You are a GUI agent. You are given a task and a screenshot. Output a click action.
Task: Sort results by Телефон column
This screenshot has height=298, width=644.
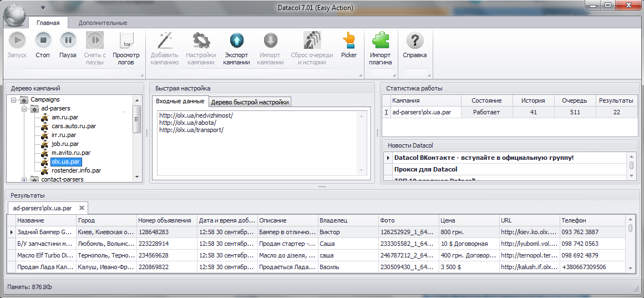pyautogui.click(x=592, y=220)
